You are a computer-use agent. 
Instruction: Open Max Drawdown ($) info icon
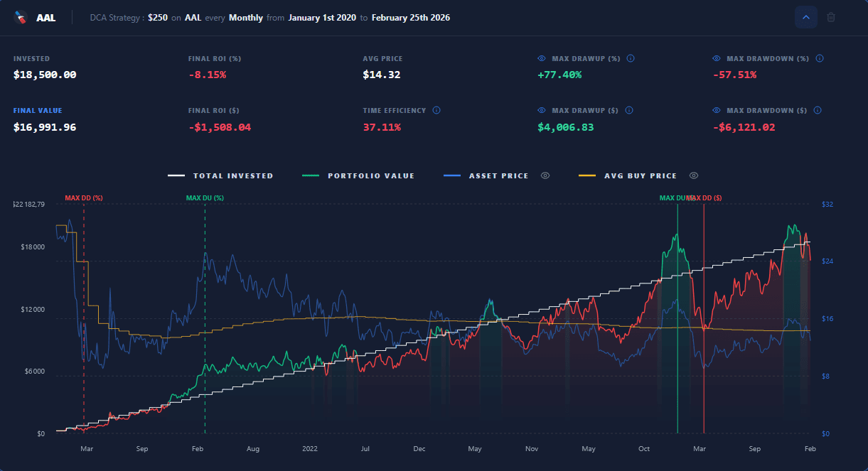[817, 111]
